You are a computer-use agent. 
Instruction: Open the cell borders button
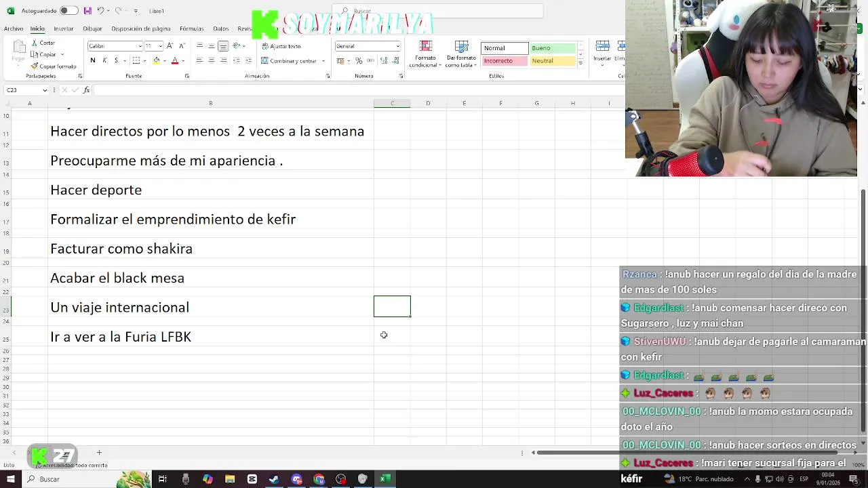(x=136, y=60)
